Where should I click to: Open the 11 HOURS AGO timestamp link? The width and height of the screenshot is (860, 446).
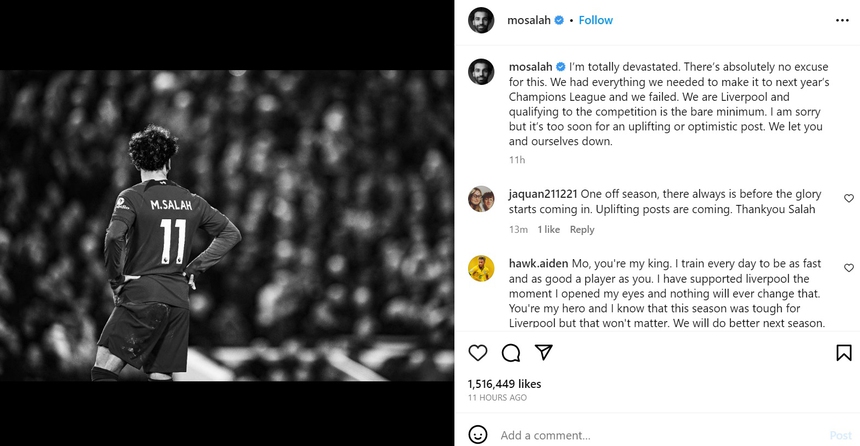click(x=497, y=397)
